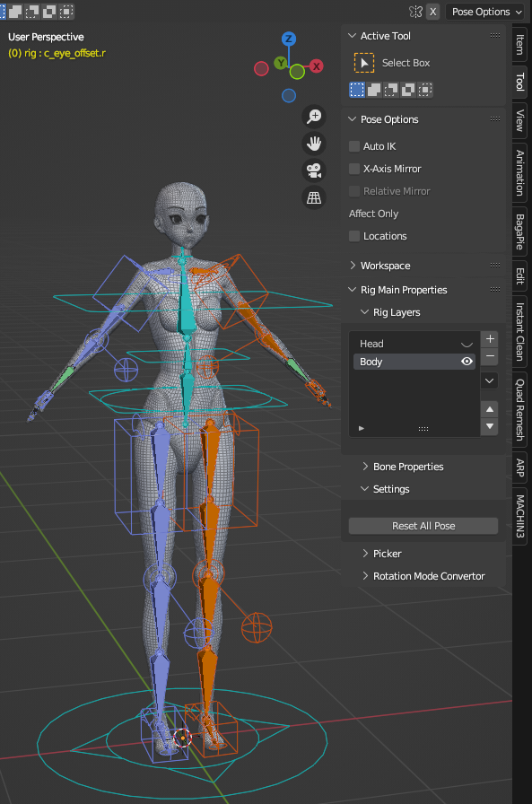Click the rig layers list resize grip
Viewport: 532px width, 804px height.
click(423, 429)
